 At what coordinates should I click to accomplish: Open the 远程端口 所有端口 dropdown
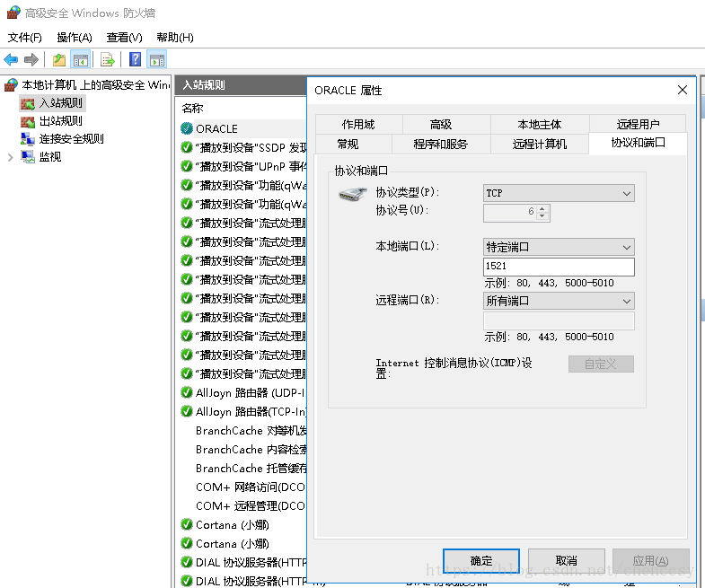pos(559,301)
